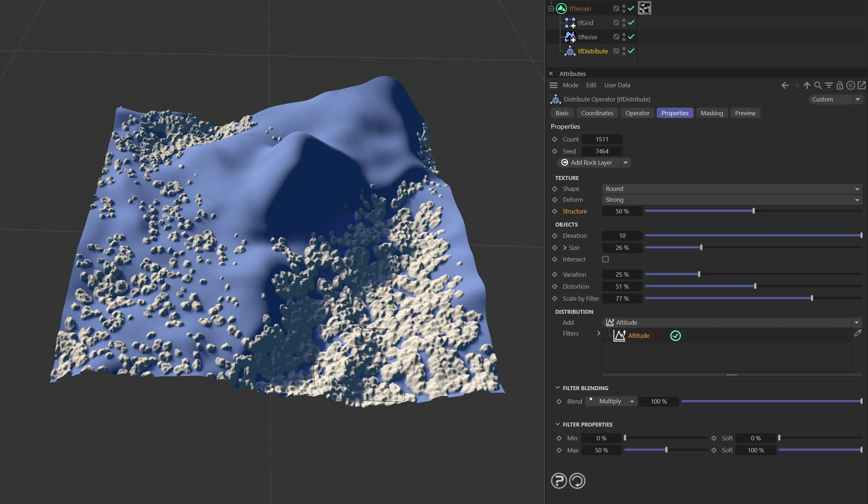Click the eyedropper icon beside Filters list
The width and height of the screenshot is (868, 504).
pyautogui.click(x=858, y=333)
